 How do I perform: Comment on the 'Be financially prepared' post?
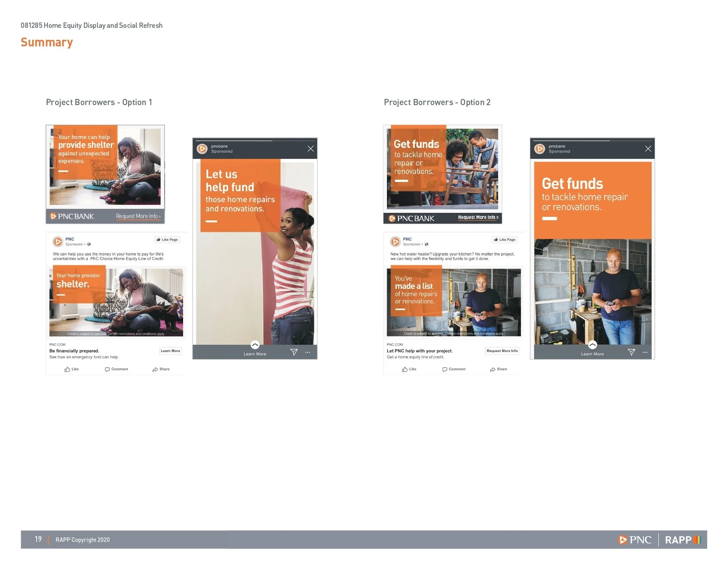(x=116, y=369)
